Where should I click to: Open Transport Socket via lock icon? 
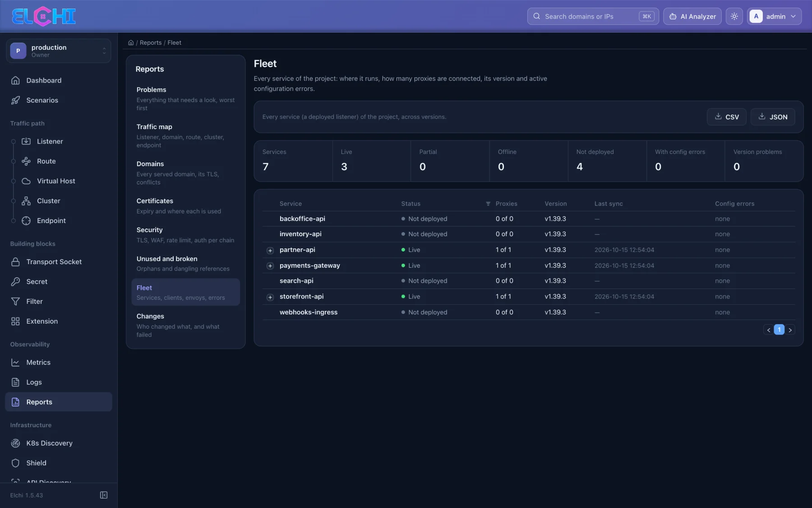(15, 262)
